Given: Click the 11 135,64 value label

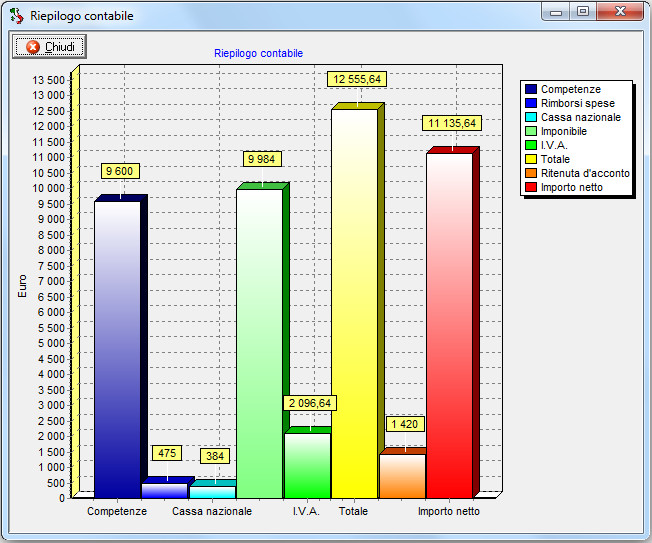Looking at the screenshot, I should tap(452, 123).
